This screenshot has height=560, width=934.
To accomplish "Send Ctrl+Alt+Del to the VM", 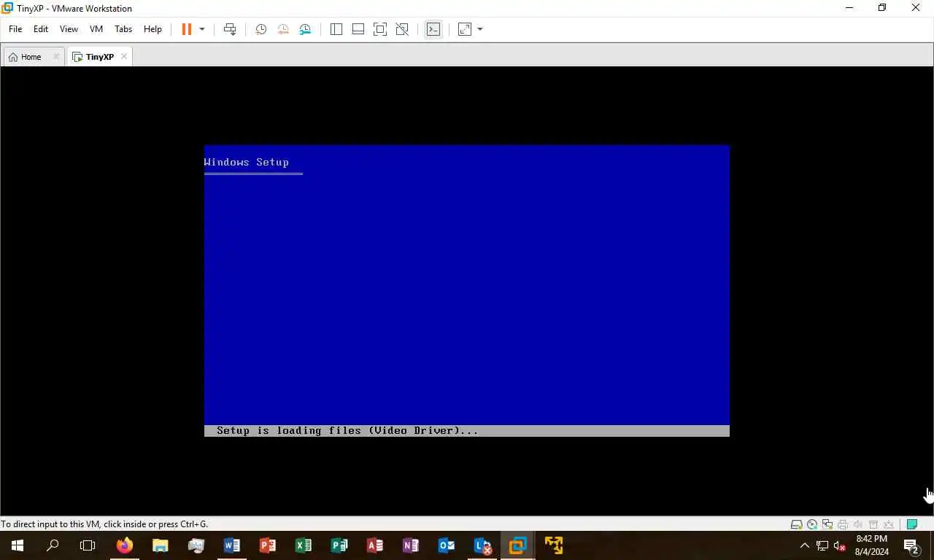I will [230, 29].
